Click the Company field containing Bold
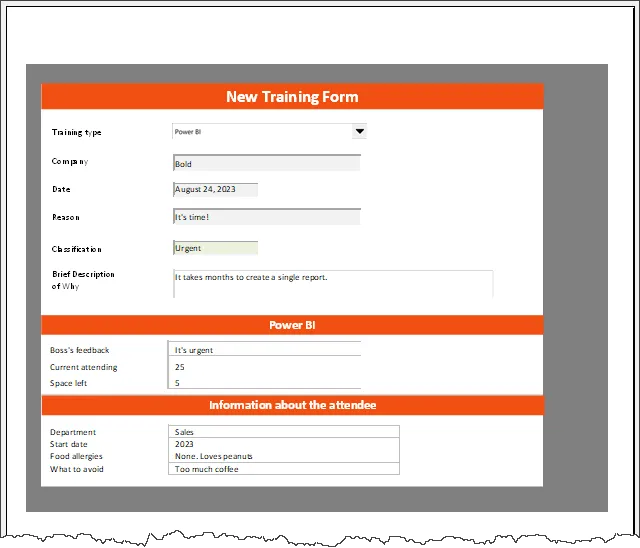Image resolution: width=640 pixels, height=548 pixels. [266, 163]
